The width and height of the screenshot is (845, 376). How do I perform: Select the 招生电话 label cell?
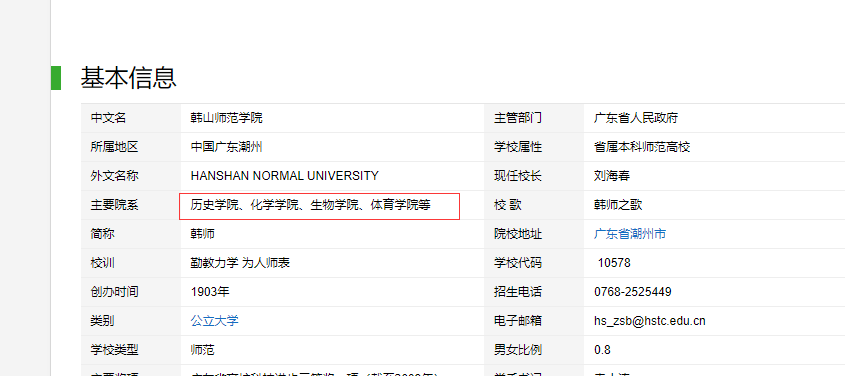[534, 293]
